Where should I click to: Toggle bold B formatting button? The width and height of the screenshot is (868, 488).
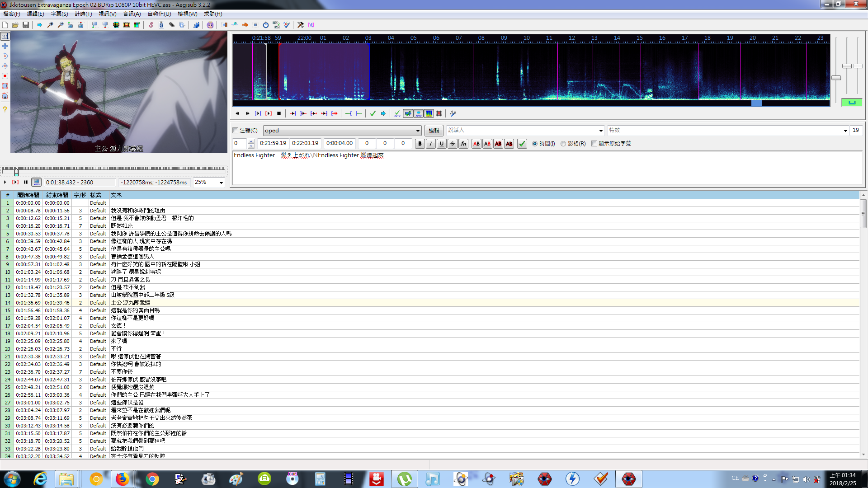point(420,144)
